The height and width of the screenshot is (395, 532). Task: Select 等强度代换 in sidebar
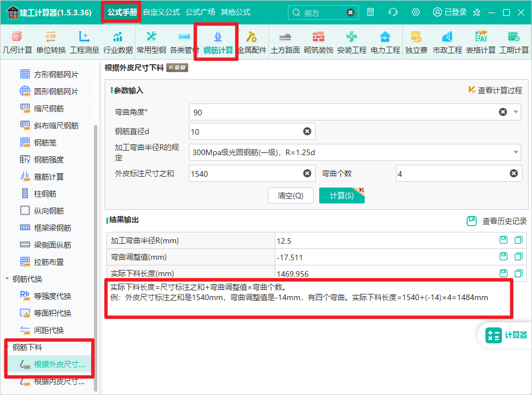point(46,296)
